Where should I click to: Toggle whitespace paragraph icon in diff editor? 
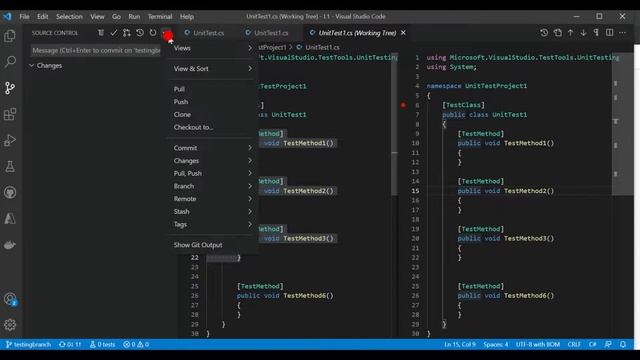coord(596,33)
